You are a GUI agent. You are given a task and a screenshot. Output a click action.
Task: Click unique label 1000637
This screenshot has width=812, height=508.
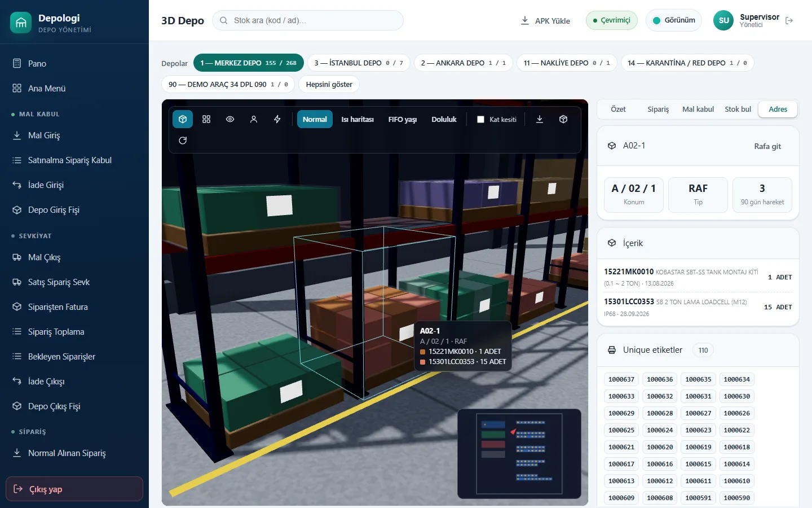621,379
